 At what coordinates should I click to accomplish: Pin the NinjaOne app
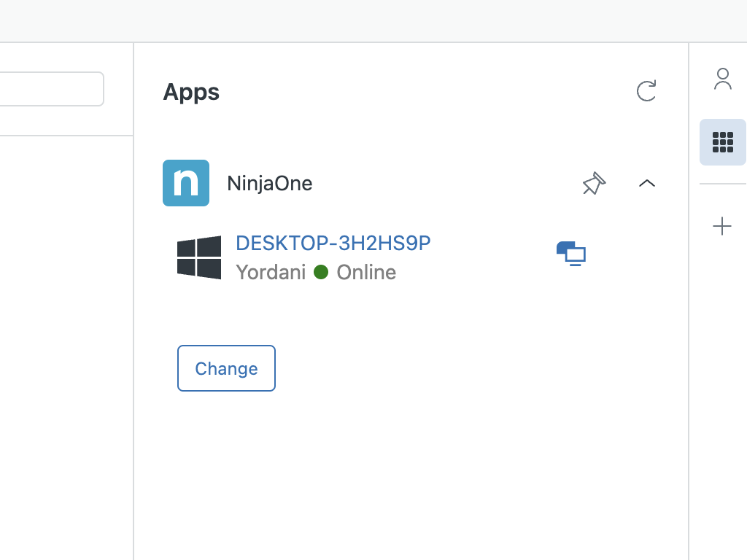(594, 183)
